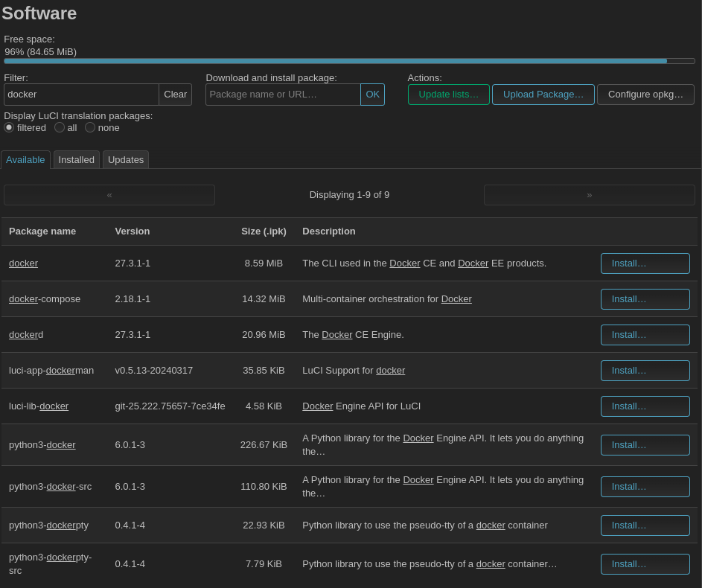Screen dimensions: 702x588
Task: Select the 'filtered' translation radio button
Action: tap(9, 127)
